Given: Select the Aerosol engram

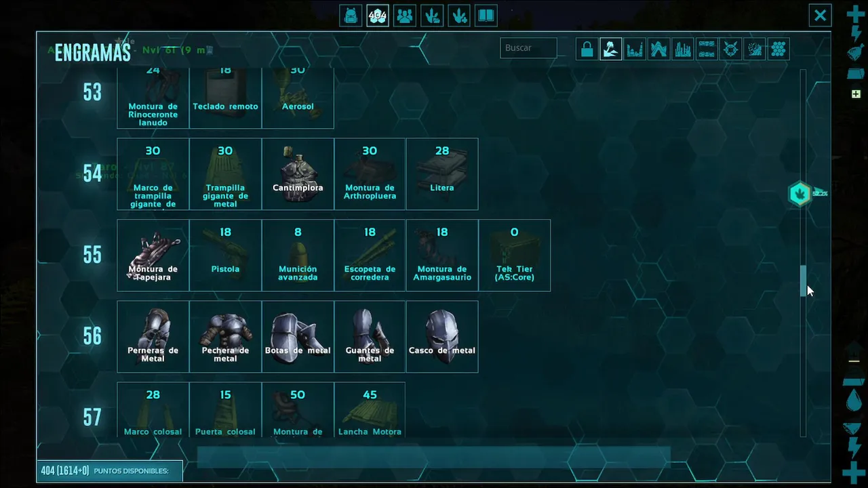Looking at the screenshot, I should tap(298, 98).
